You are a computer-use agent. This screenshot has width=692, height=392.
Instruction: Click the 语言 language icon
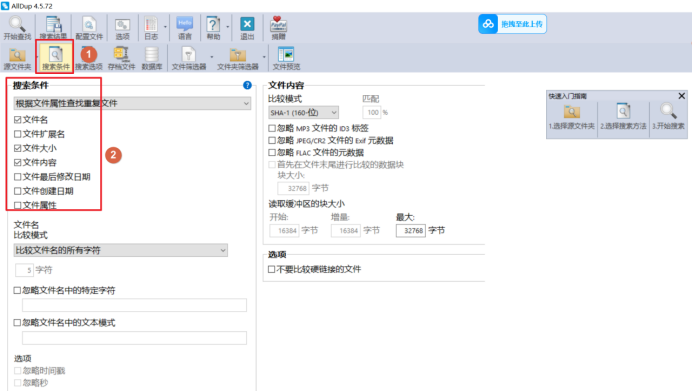(x=185, y=27)
